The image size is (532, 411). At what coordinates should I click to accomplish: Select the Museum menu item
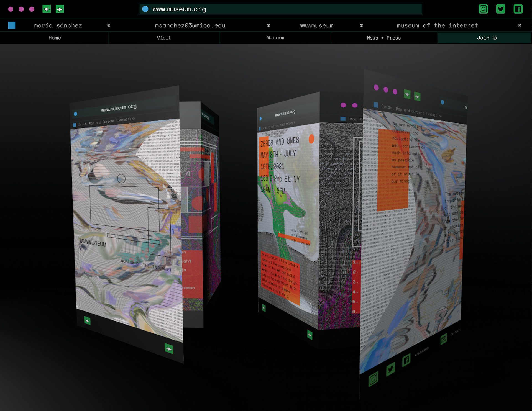coord(275,38)
